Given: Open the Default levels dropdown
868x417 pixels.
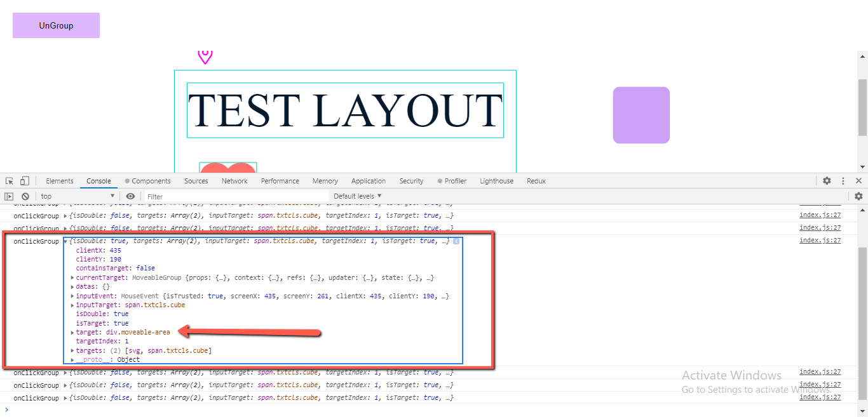Looking at the screenshot, I should (x=358, y=197).
